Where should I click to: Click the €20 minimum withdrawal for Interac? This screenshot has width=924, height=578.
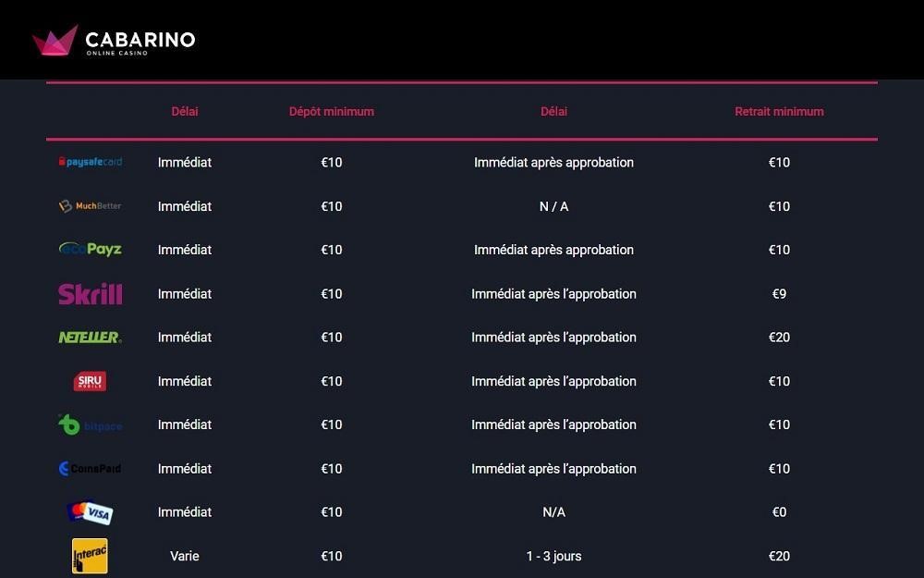click(779, 556)
